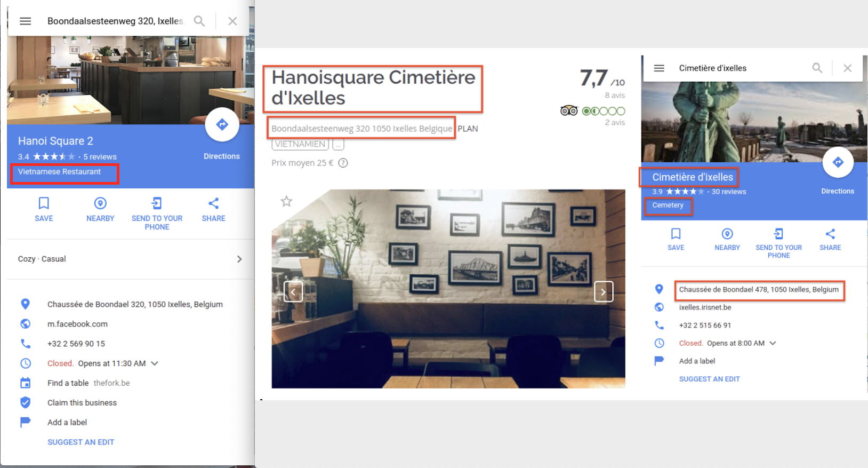Click the Boondaalsesteenweg 320 search field

(115, 21)
